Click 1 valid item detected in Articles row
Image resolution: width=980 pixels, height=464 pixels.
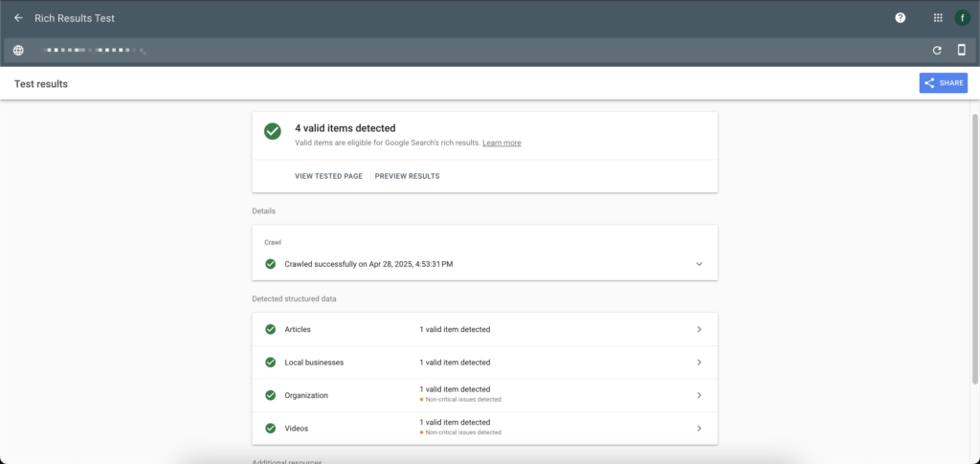(455, 330)
